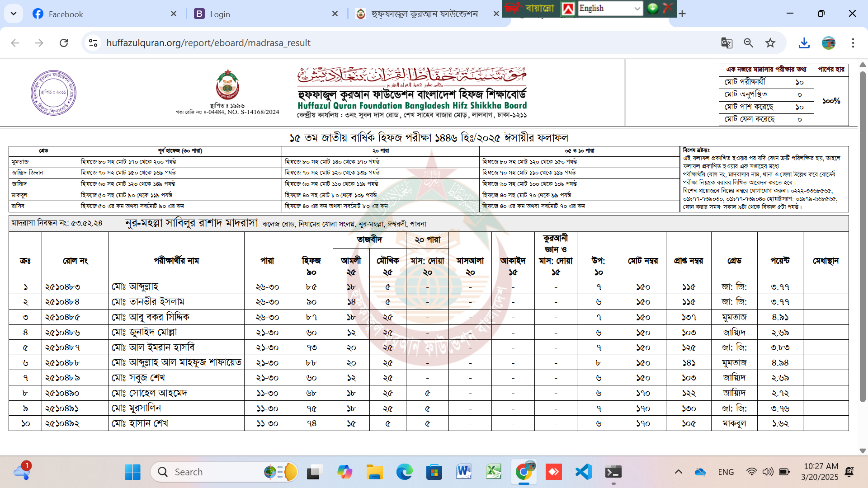Click the address bar URL field
Image resolution: width=868 pixels, height=488 pixels.
tap(208, 43)
